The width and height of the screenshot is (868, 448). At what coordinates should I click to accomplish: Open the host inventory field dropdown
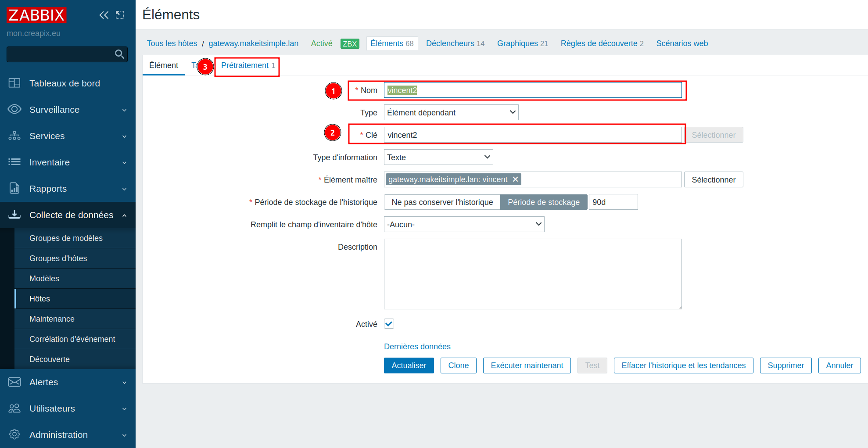(464, 224)
